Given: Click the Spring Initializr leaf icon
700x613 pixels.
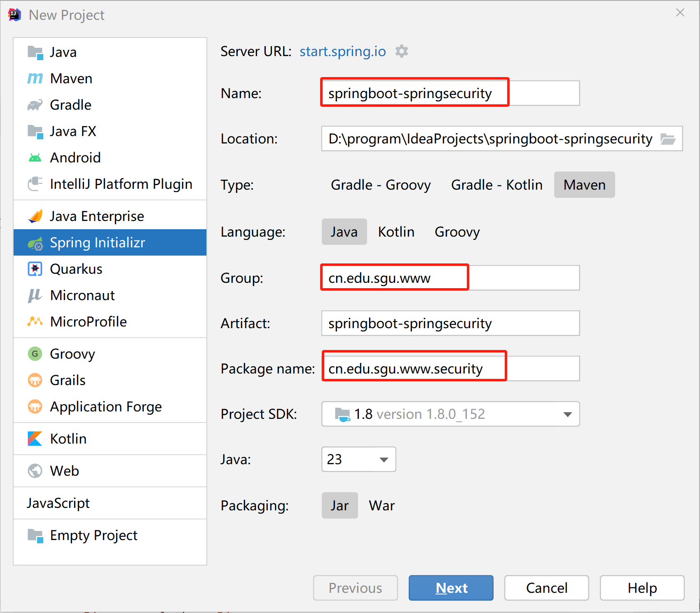Looking at the screenshot, I should pyautogui.click(x=35, y=243).
